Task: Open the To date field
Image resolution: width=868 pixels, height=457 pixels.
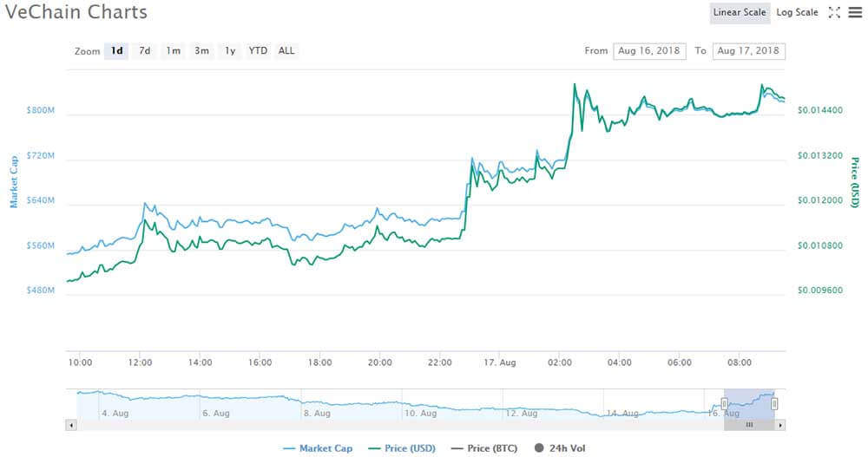Action: (x=748, y=51)
